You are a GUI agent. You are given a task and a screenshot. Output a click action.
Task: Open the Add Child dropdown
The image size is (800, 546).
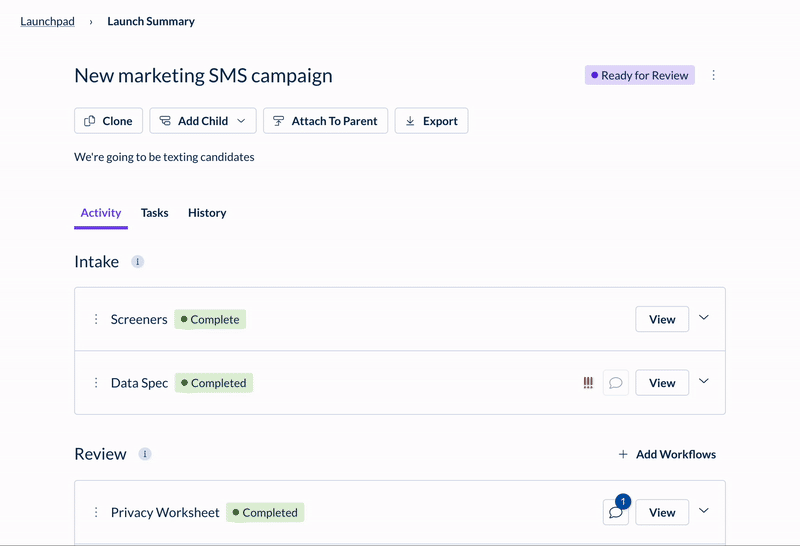(203, 121)
